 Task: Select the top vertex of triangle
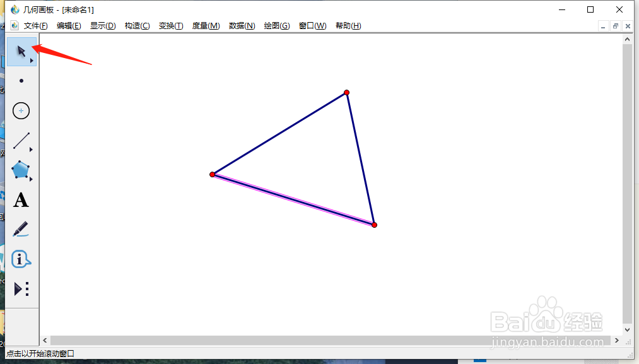pos(346,93)
